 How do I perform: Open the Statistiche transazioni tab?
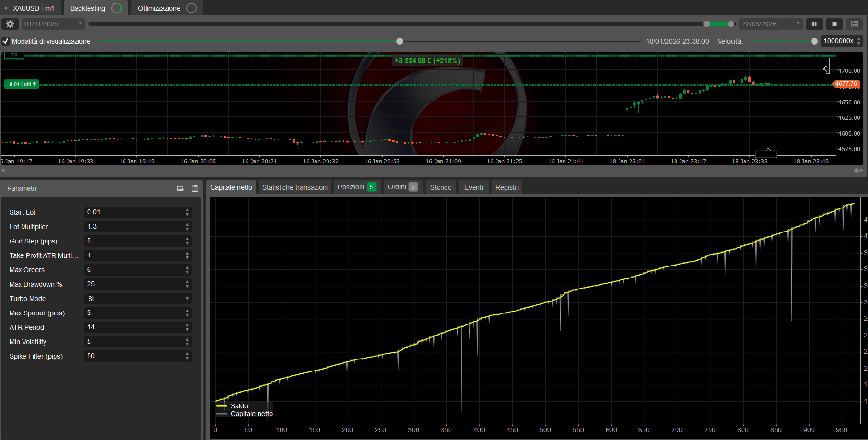[x=295, y=187]
